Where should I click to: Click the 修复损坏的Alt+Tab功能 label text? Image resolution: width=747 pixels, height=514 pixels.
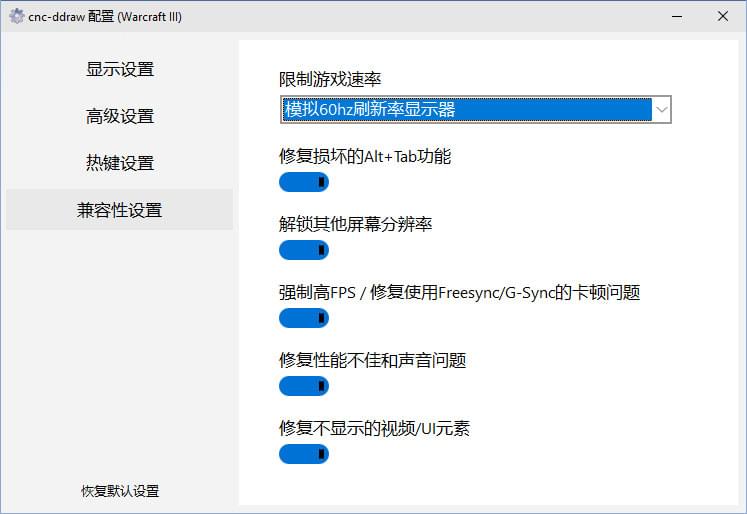[365, 156]
